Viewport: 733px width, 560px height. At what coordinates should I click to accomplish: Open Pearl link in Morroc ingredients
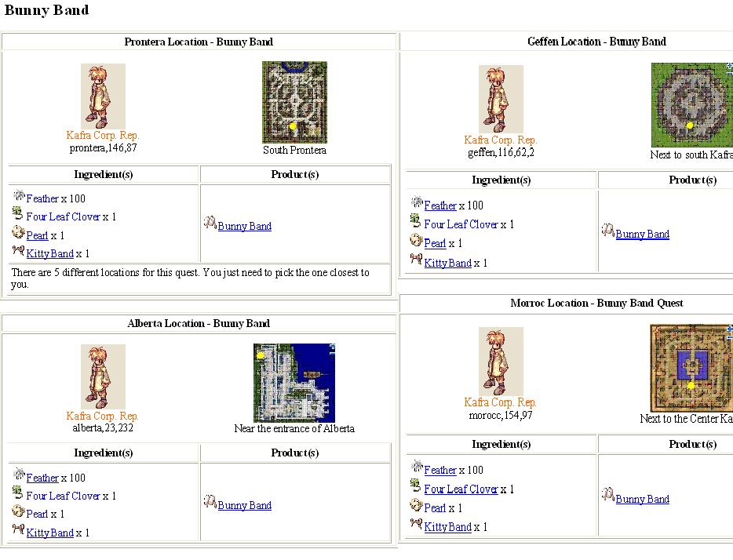pyautogui.click(x=435, y=507)
